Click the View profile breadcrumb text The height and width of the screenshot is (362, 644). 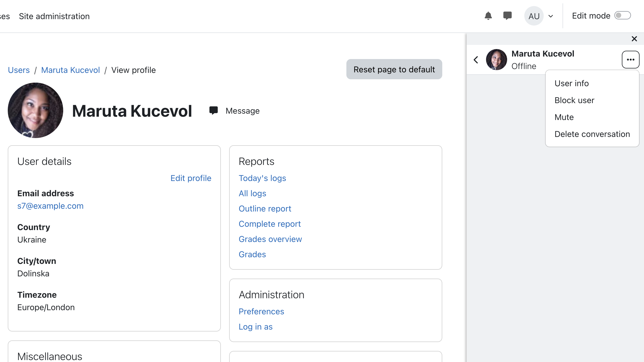pyautogui.click(x=133, y=70)
